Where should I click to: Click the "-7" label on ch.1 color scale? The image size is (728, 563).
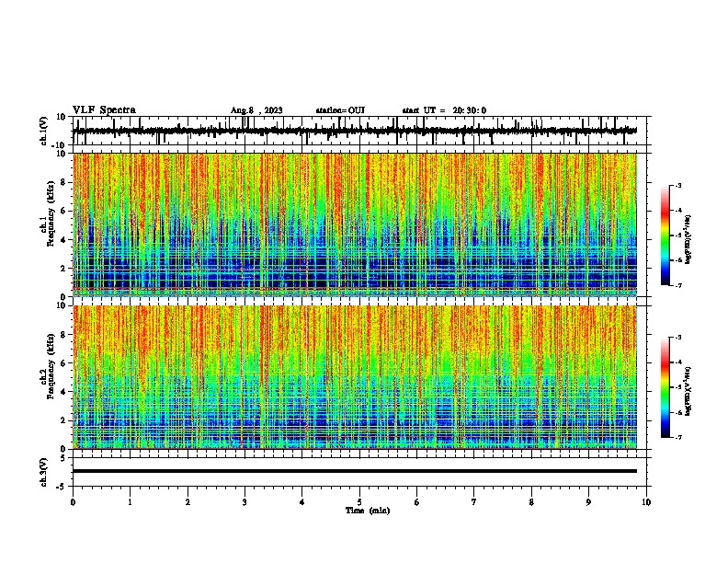(x=678, y=285)
